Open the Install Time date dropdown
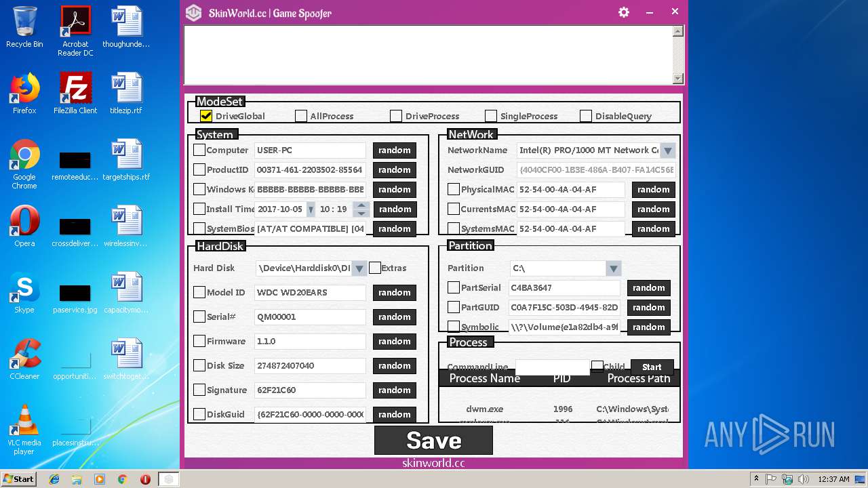868x488 pixels. pyautogui.click(x=311, y=209)
